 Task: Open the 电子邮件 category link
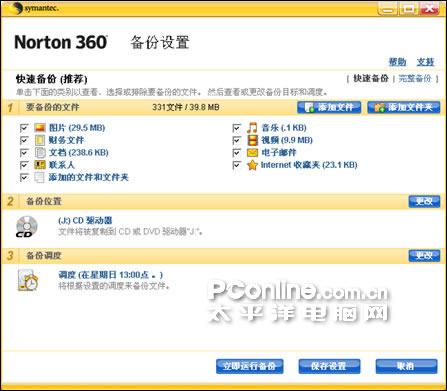(279, 153)
